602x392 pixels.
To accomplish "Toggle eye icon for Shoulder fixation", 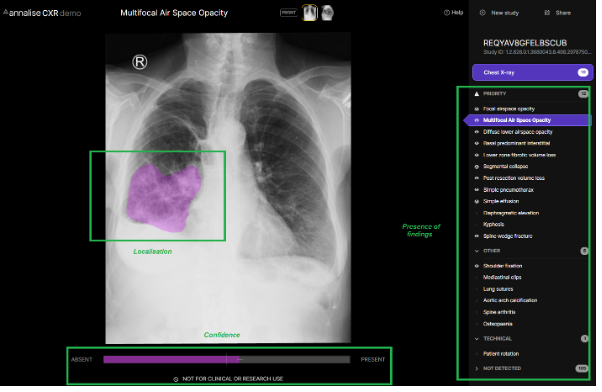I will (x=476, y=266).
